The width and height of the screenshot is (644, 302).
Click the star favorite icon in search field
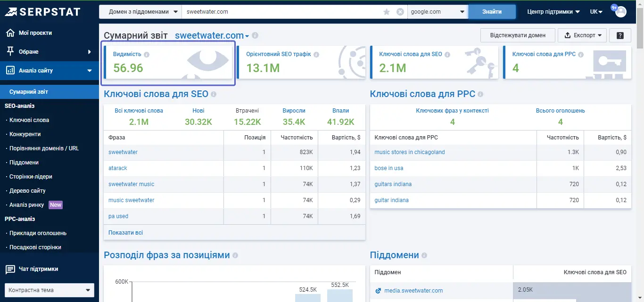(x=387, y=12)
